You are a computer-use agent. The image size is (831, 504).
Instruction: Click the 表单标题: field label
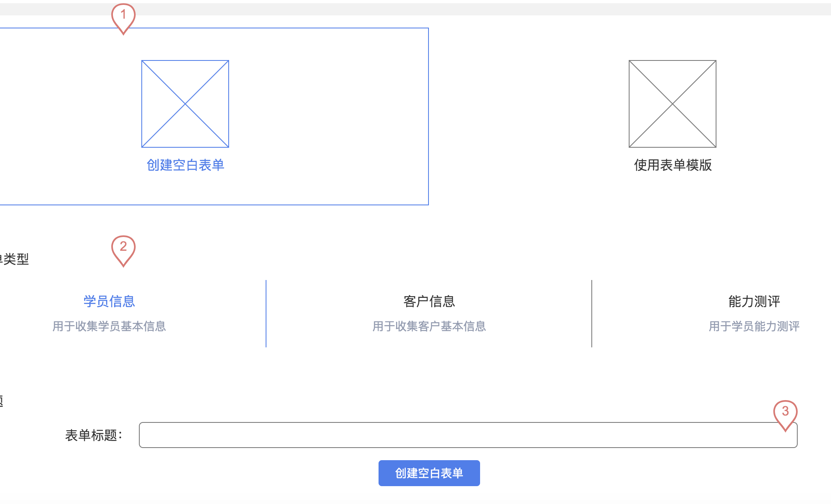[x=94, y=435]
